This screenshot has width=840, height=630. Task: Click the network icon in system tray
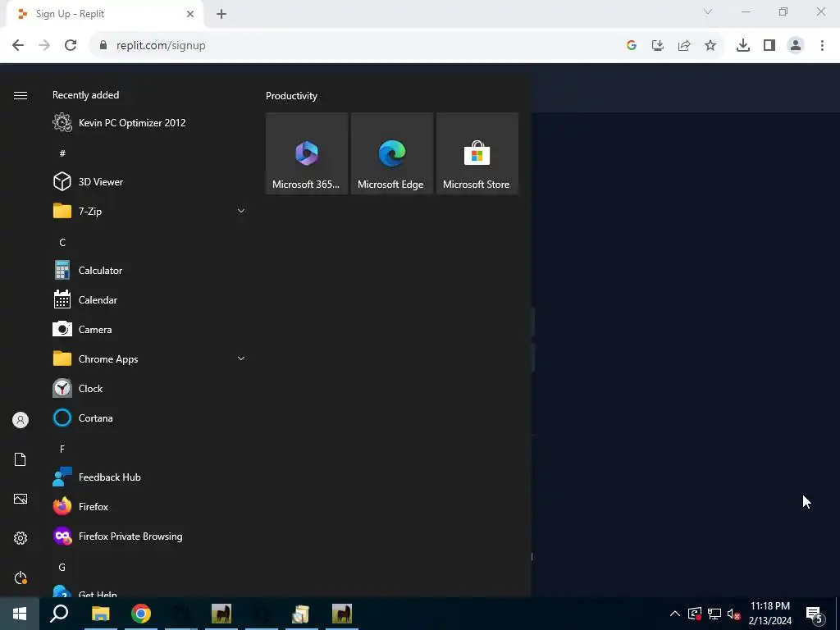[x=714, y=614]
